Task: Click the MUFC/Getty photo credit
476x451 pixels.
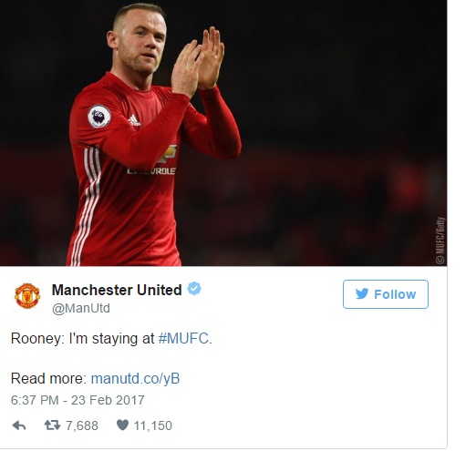Action: (440, 241)
